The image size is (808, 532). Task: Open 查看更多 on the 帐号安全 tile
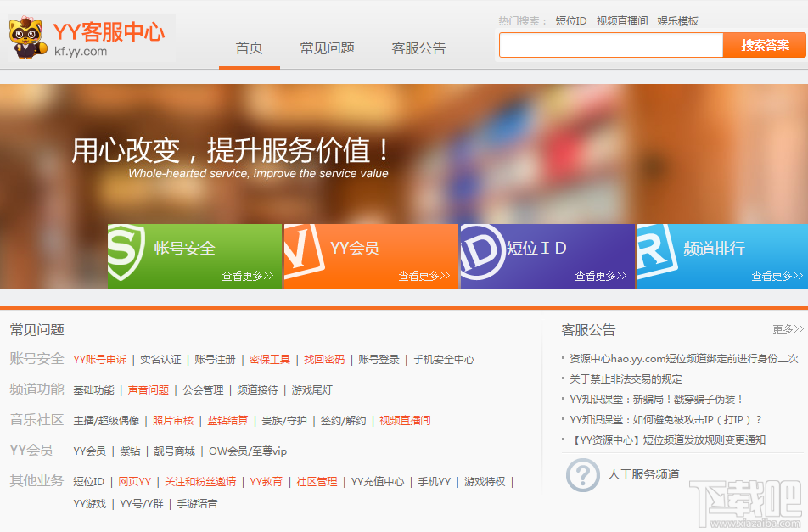coord(248,276)
